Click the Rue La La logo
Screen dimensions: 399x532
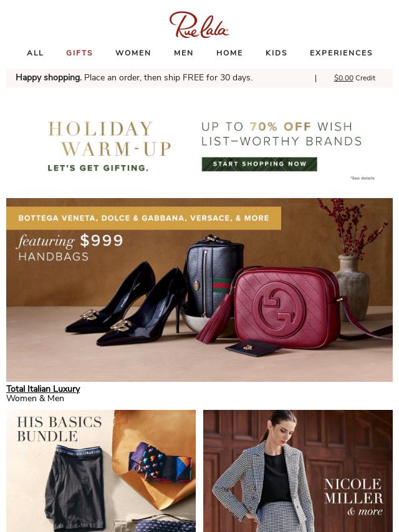[199, 25]
